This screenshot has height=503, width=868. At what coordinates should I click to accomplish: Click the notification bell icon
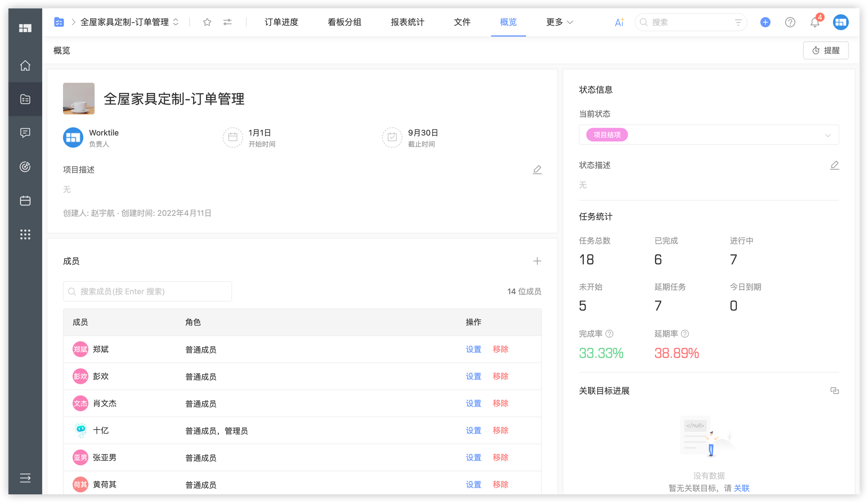click(815, 22)
